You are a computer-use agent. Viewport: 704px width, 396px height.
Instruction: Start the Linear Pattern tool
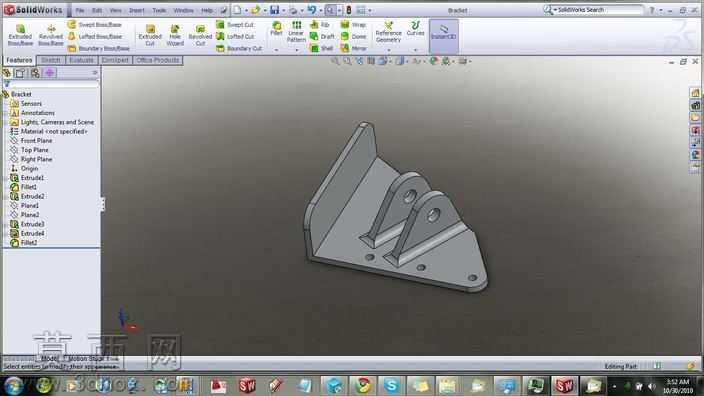296,31
